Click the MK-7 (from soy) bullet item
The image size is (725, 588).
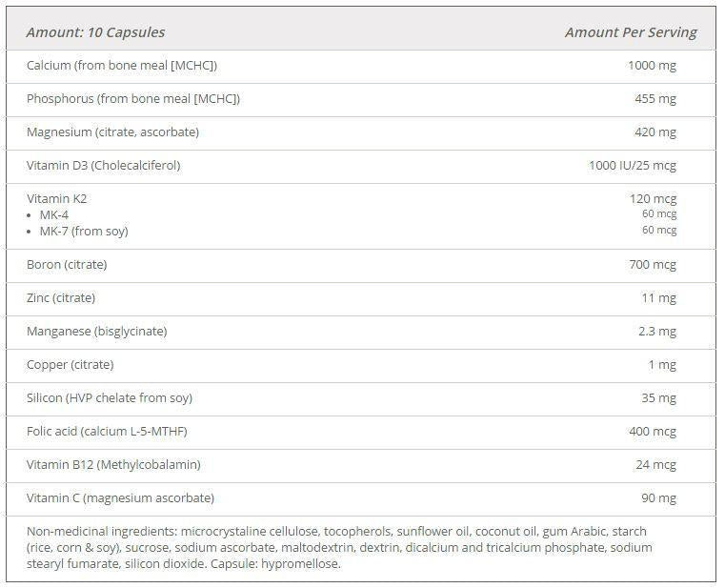click(x=83, y=232)
